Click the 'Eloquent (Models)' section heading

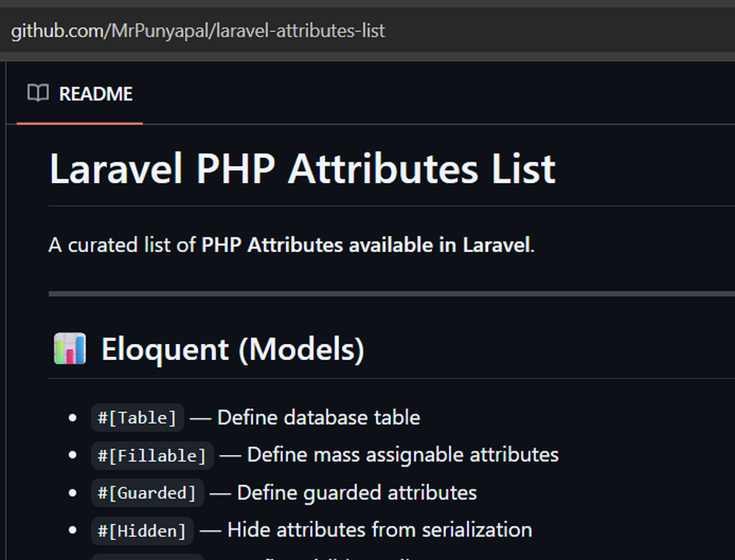(232, 349)
